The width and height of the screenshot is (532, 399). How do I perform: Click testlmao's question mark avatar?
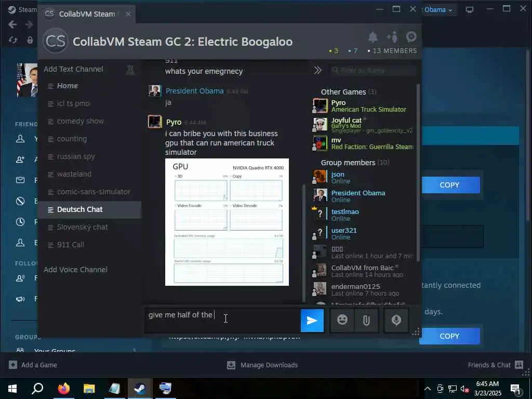point(320,214)
